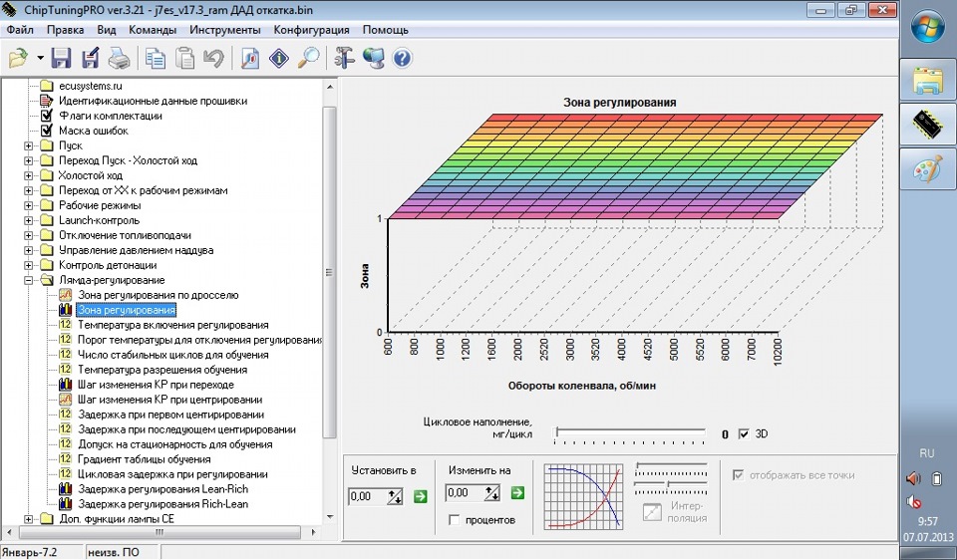Open the Команды menu
The width and height of the screenshot is (957, 560).
click(x=153, y=30)
